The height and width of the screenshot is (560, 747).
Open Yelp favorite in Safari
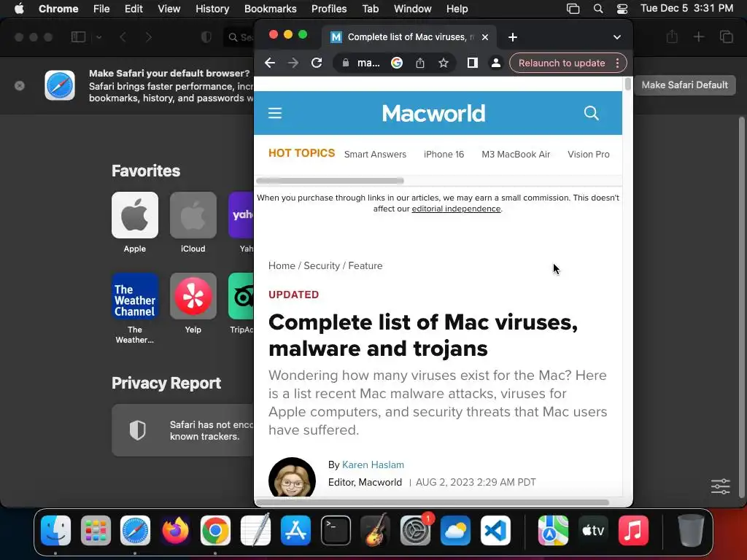coord(193,296)
